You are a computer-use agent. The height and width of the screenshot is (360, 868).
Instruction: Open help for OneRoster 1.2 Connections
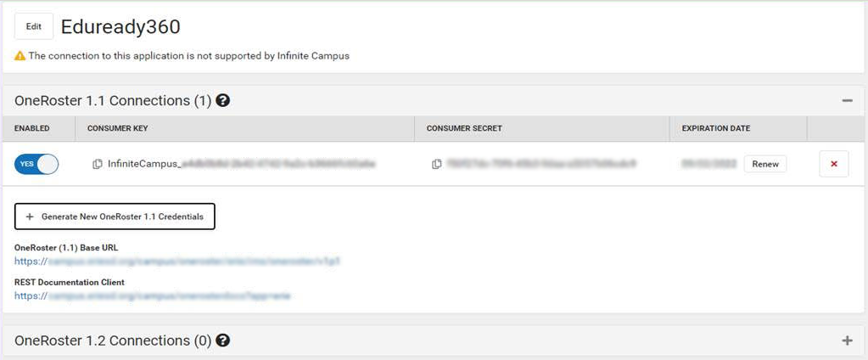point(223,340)
